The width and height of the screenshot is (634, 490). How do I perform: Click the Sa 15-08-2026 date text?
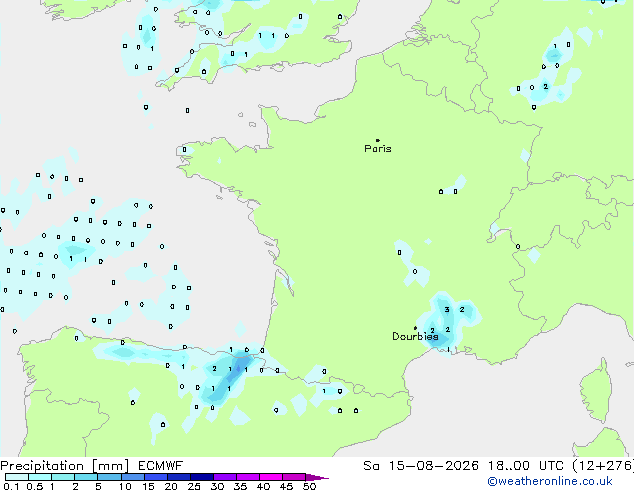coord(421,466)
